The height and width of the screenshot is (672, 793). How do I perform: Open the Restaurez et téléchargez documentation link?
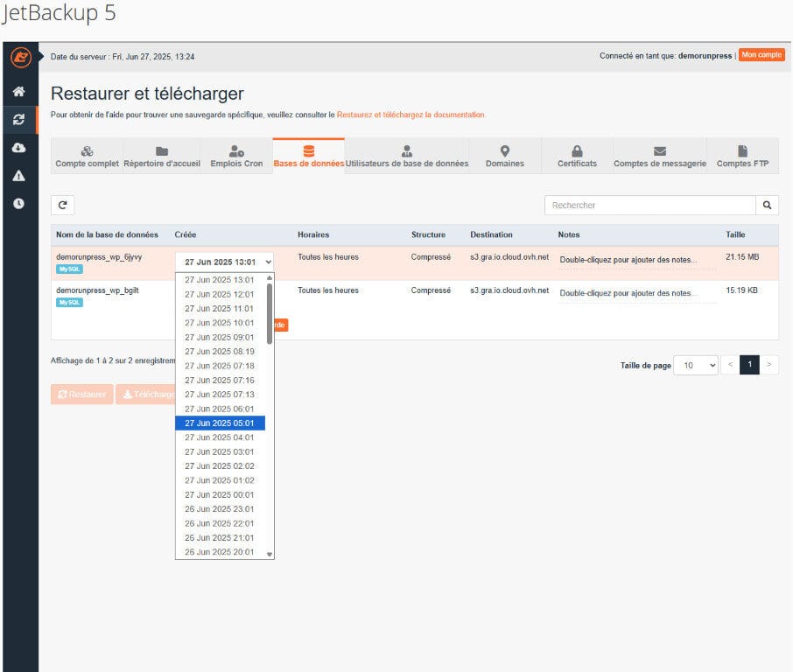click(410, 115)
